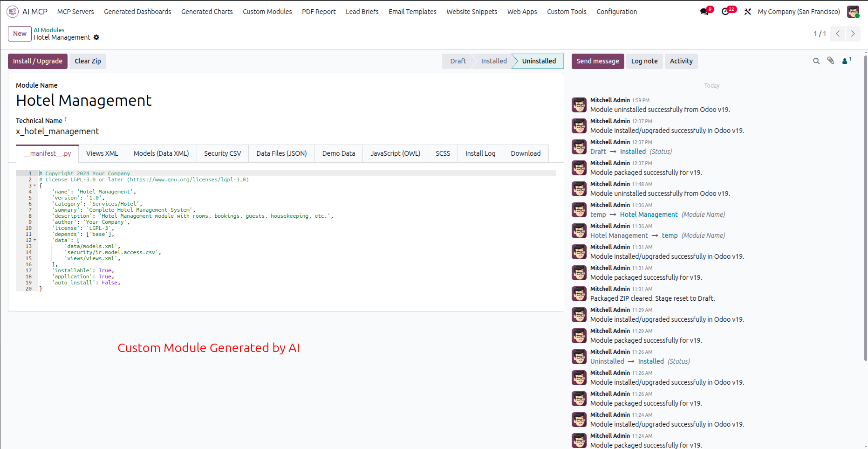The image size is (868, 449).
Task: Click the 'Today' date separator
Action: coord(711,85)
